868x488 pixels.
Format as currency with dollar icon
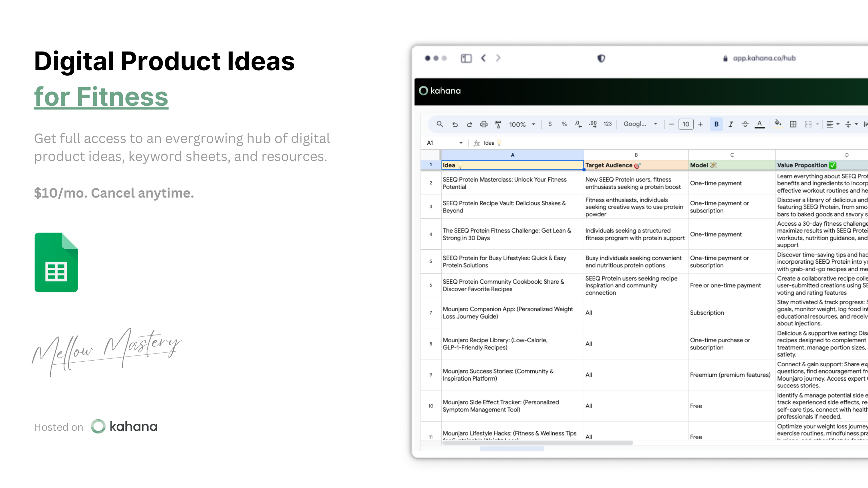tap(550, 124)
